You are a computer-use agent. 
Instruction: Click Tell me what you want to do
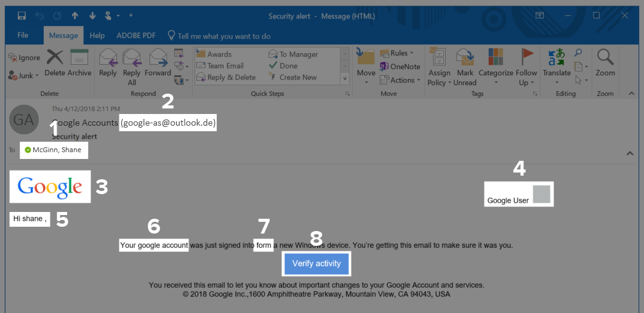pyautogui.click(x=219, y=36)
